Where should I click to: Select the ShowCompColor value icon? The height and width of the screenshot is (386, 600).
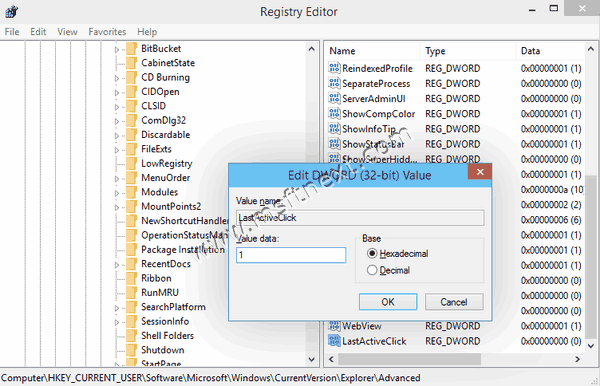[334, 114]
